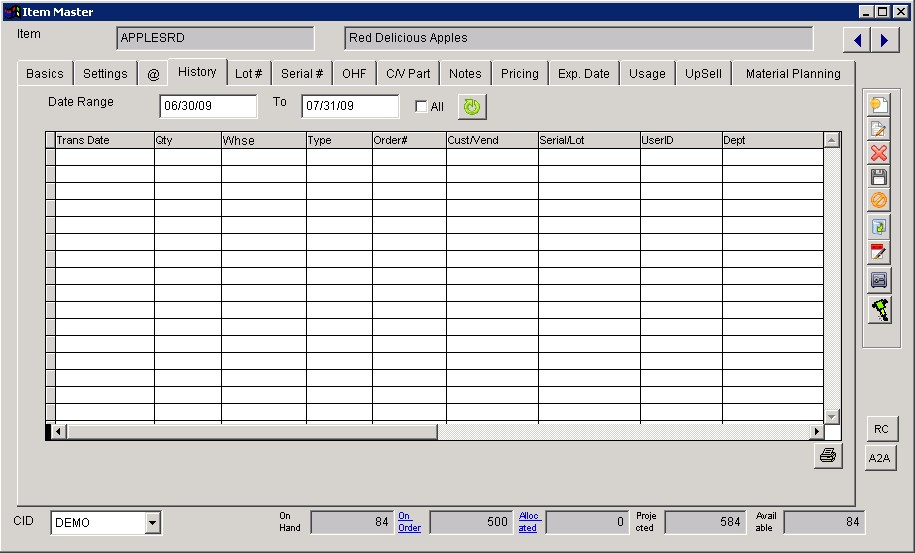915x553 pixels.
Task: Open the Material Planning tab
Action: tap(793, 74)
